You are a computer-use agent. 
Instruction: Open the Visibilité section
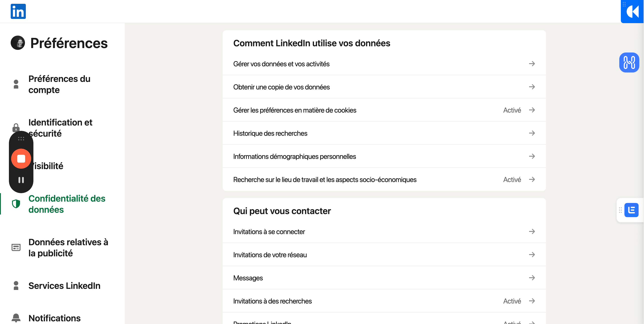point(49,166)
